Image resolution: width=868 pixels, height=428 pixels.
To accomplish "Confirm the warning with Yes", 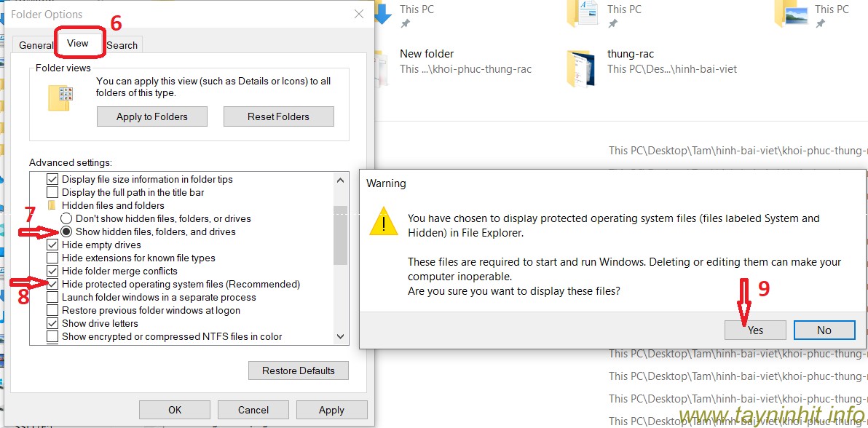I will (755, 330).
